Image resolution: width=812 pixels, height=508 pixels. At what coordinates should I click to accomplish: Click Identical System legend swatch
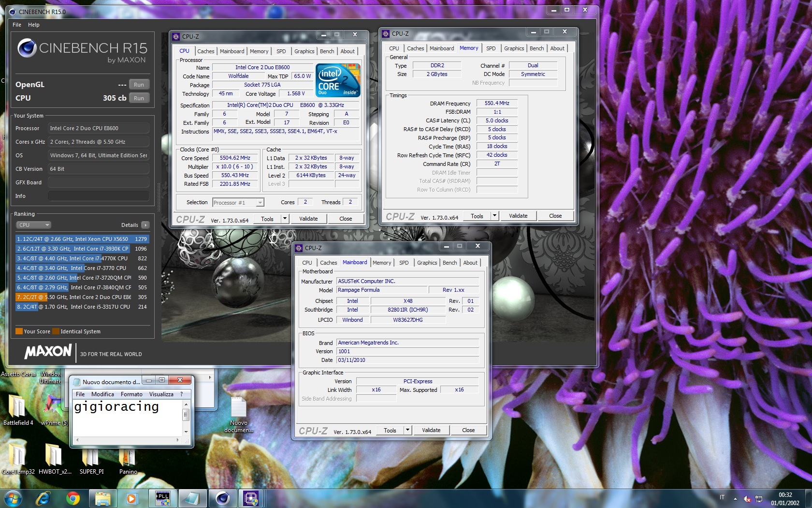tap(56, 331)
